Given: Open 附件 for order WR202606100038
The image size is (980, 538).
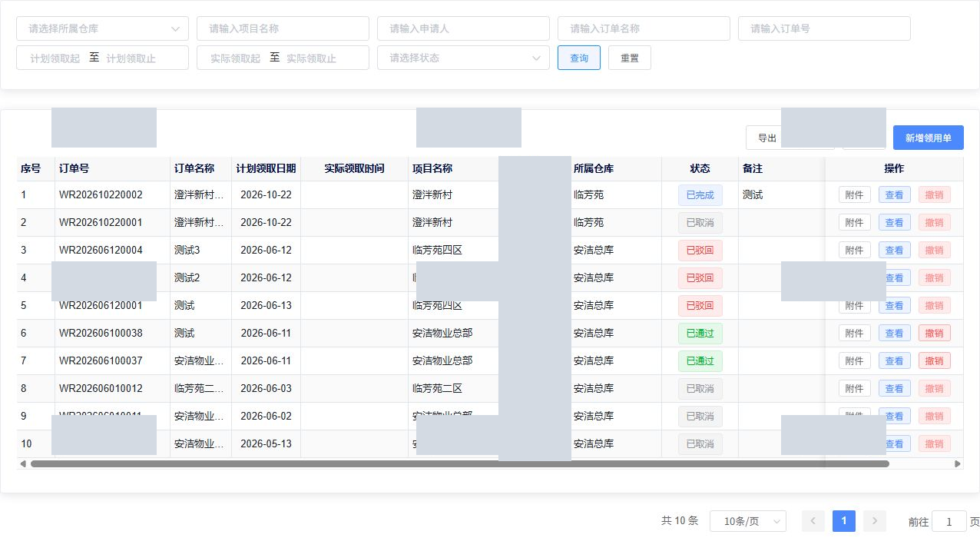Looking at the screenshot, I should [x=855, y=334].
